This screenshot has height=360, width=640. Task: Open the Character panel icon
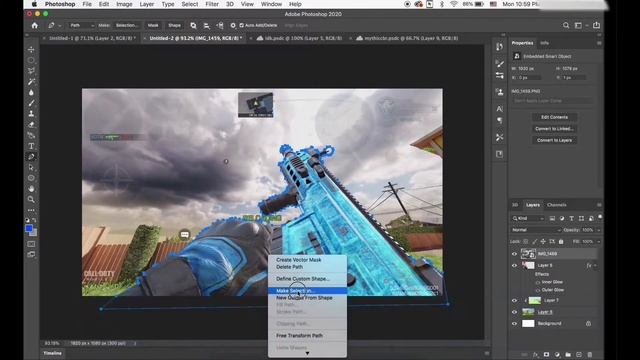500,109
